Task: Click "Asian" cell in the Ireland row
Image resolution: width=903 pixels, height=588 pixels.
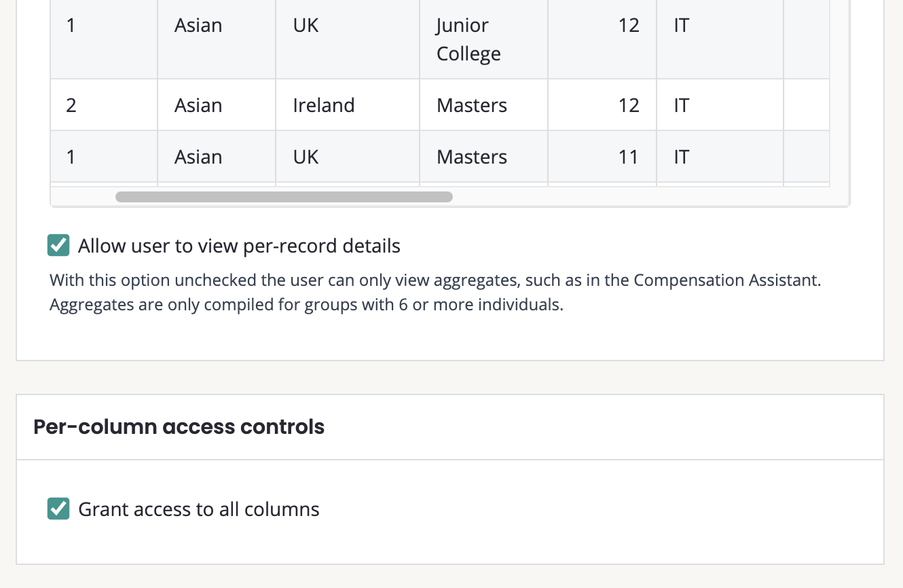Action: coord(198,105)
